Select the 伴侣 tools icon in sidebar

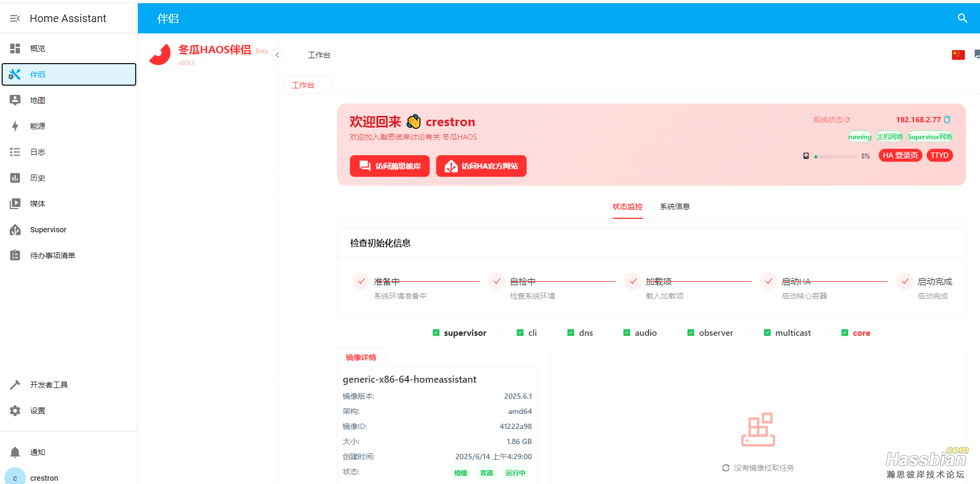pos(15,74)
